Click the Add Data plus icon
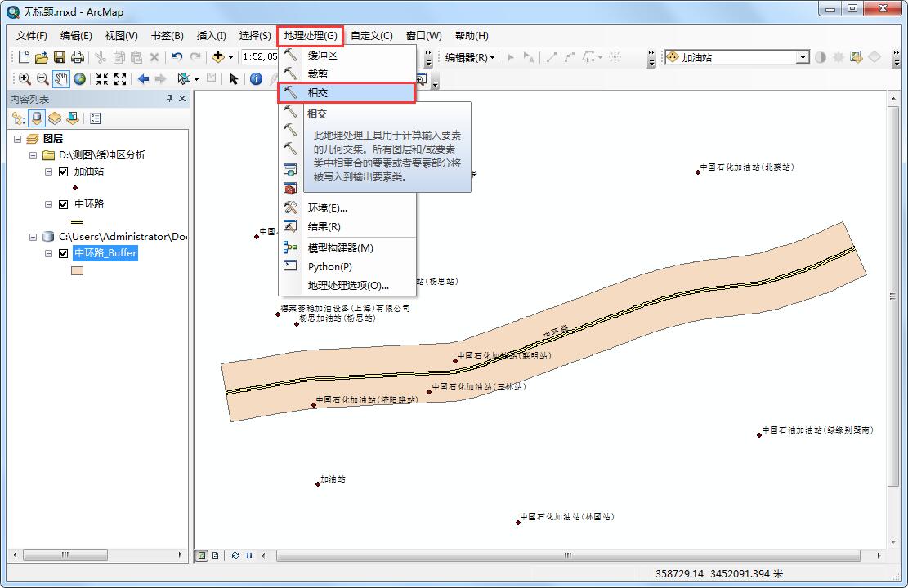 point(218,56)
